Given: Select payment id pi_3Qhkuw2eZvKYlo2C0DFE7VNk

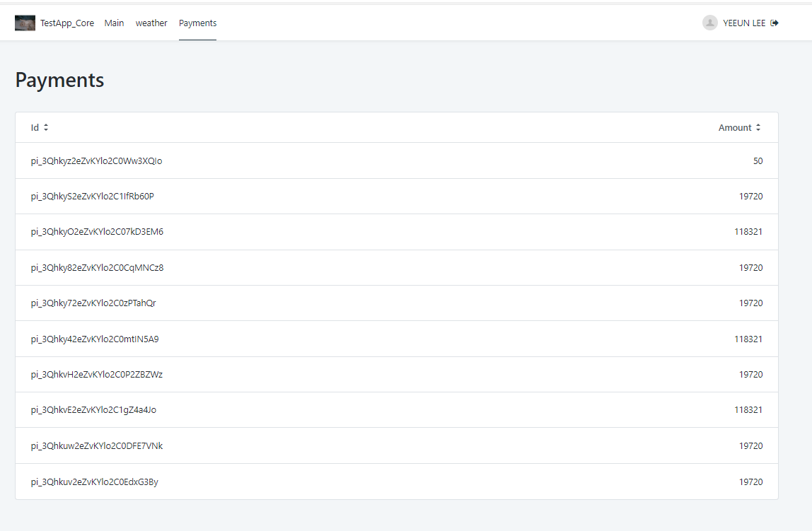Looking at the screenshot, I should (x=96, y=445).
